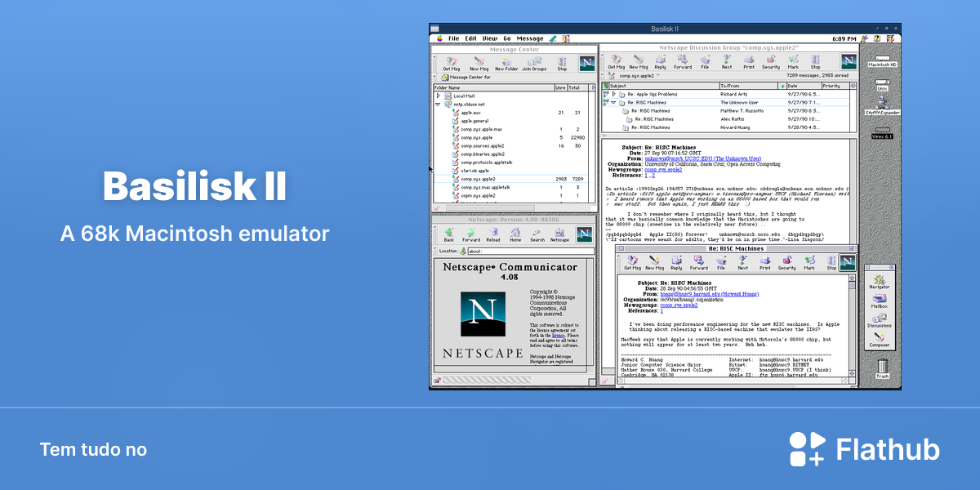Open Discussions from the component bar
Viewport: 980px width, 490px height.
(880, 319)
